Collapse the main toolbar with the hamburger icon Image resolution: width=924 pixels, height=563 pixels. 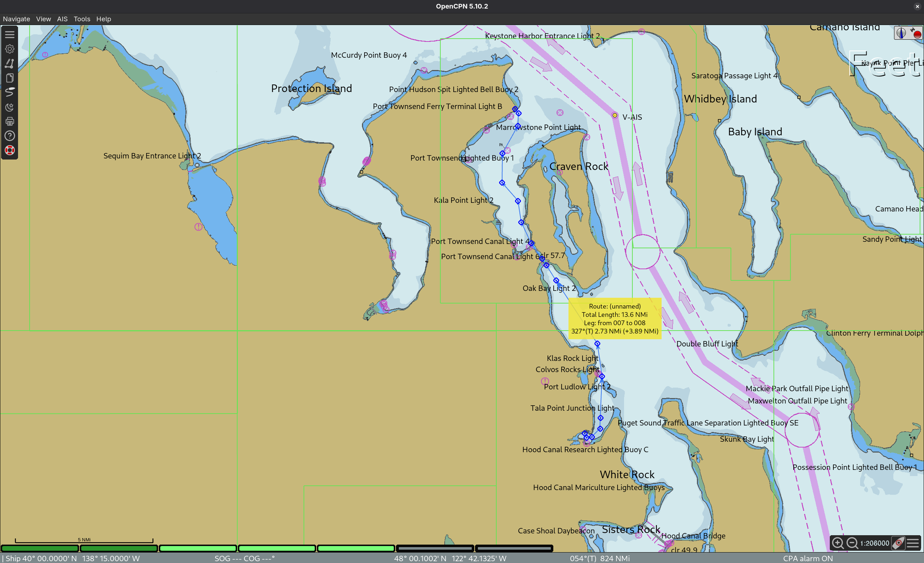point(10,35)
